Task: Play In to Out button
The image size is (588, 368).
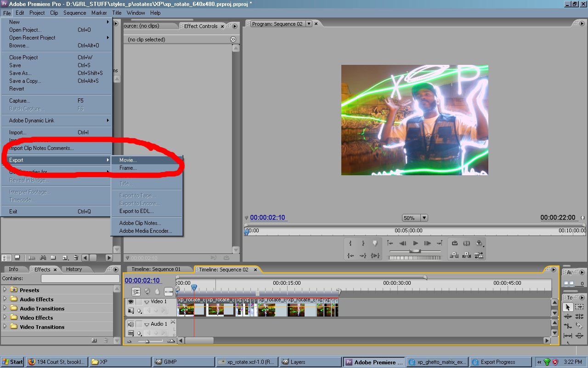Action: [x=375, y=255]
